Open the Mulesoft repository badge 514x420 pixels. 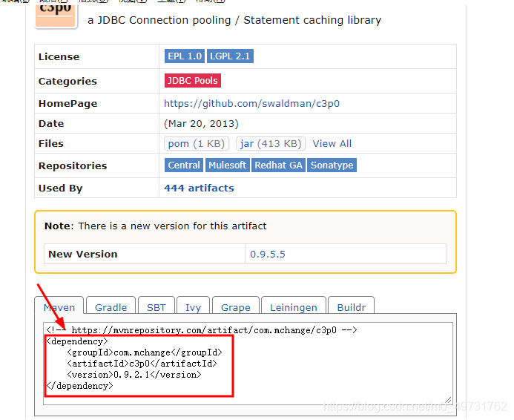[x=228, y=165]
